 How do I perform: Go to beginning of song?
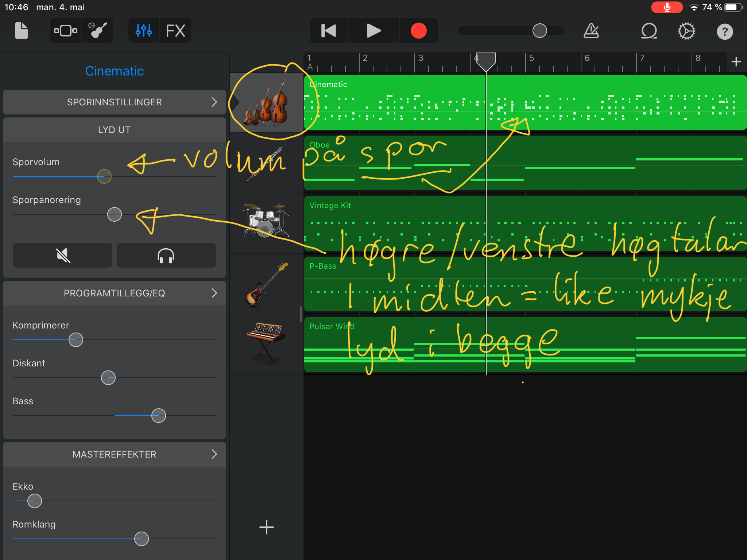coord(329,31)
